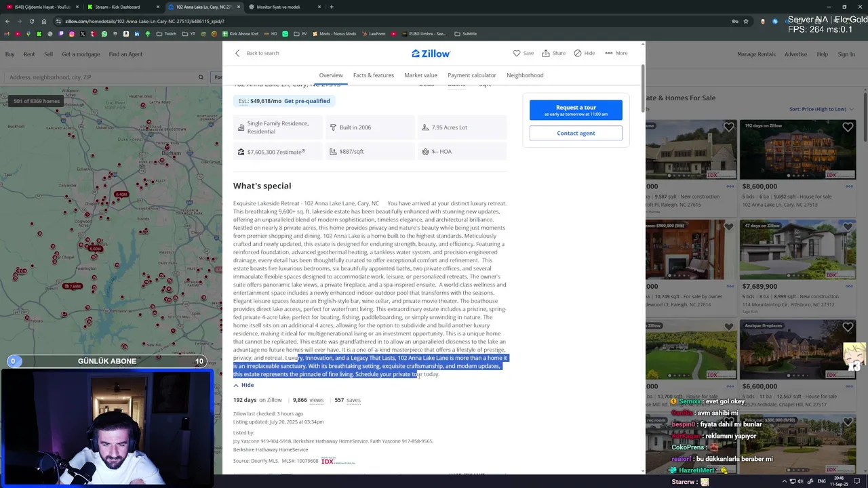Click Manage Rentals in the header

[x=756, y=54]
